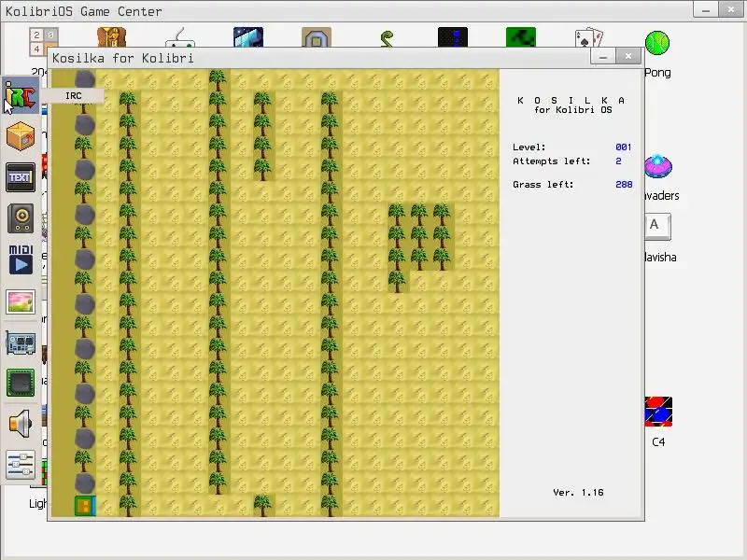Image resolution: width=747 pixels, height=560 pixels.
Task: Click the Attempts left value 2
Action: point(618,161)
